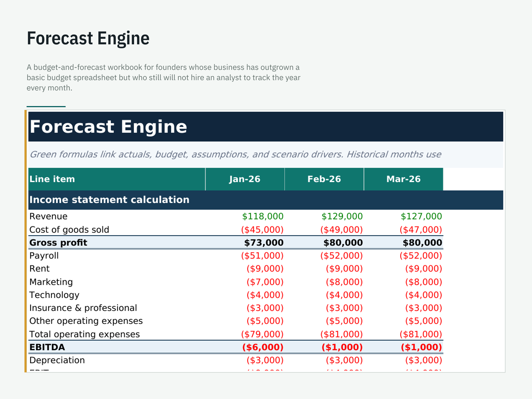This screenshot has width=532, height=399.
Task: Click the description paragraph about budget-and-forecast workbook
Action: [164, 77]
